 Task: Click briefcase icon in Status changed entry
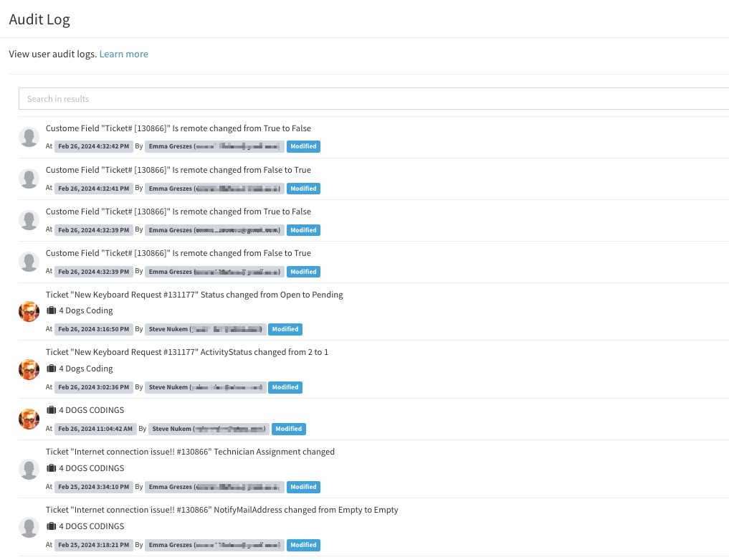51,310
